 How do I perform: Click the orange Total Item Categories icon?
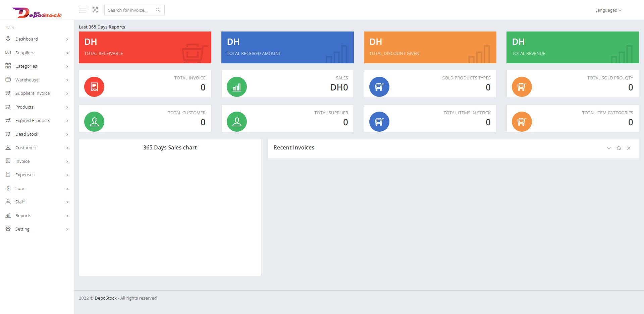522,122
